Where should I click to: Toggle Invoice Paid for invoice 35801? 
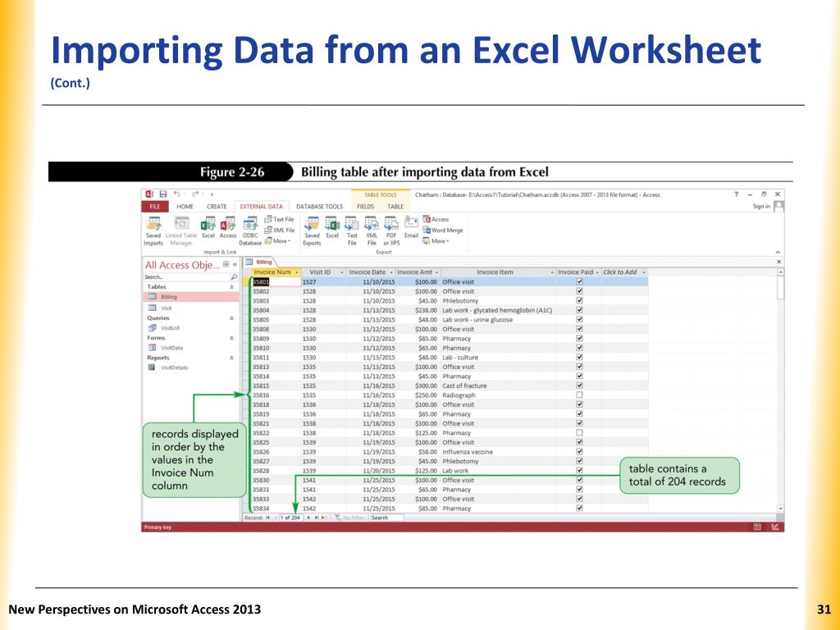(579, 282)
